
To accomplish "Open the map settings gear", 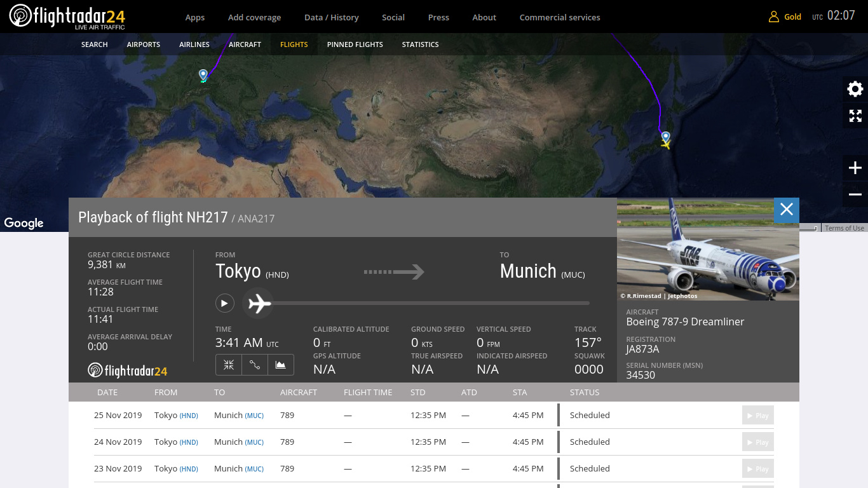I will 855,89.
